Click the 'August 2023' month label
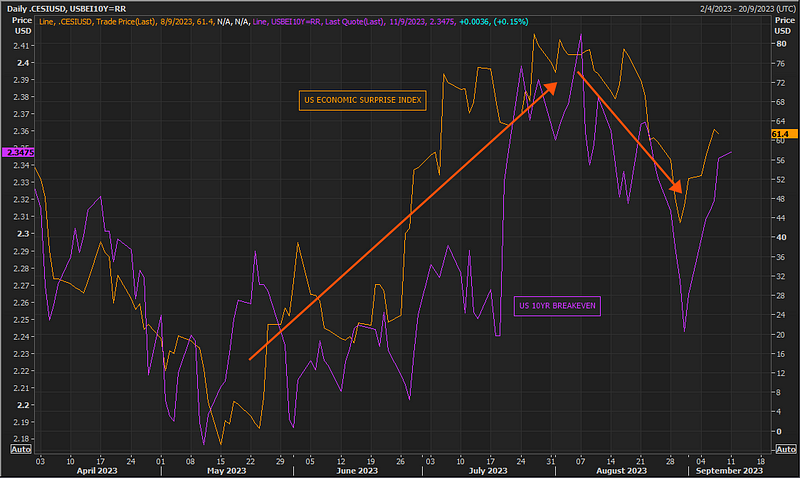 [x=621, y=470]
